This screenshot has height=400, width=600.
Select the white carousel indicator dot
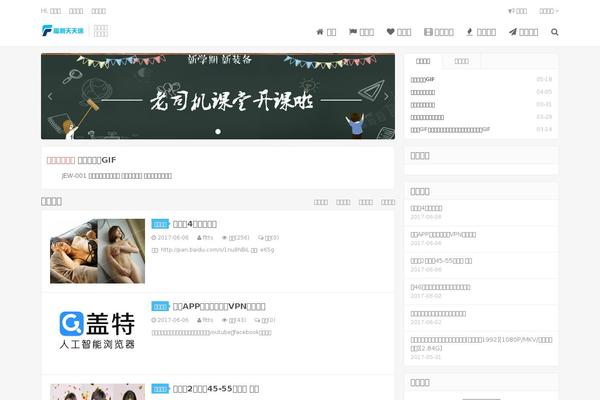[218, 131]
